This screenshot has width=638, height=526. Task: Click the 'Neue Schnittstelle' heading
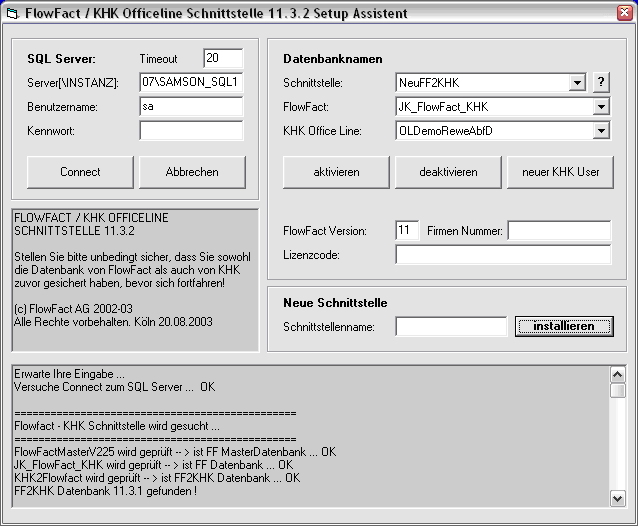click(x=335, y=303)
